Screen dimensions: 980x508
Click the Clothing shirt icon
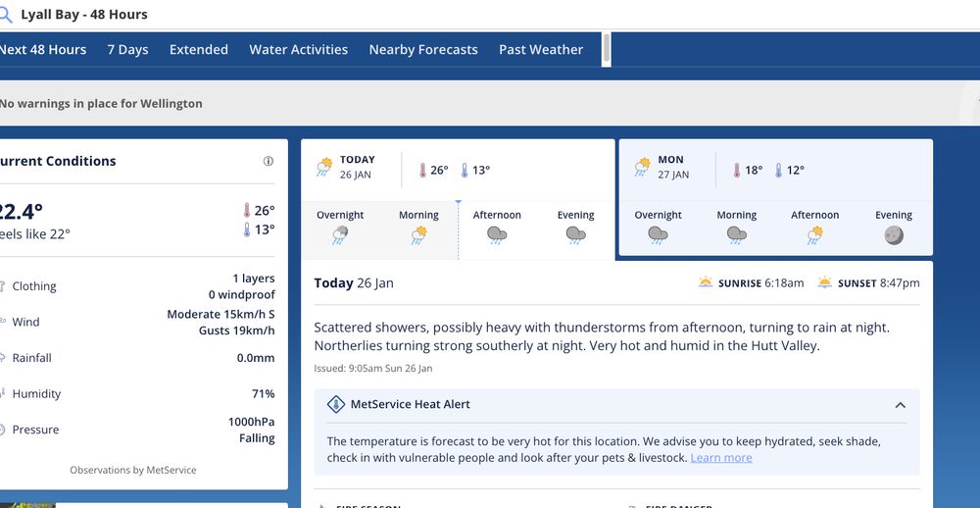point(2,286)
